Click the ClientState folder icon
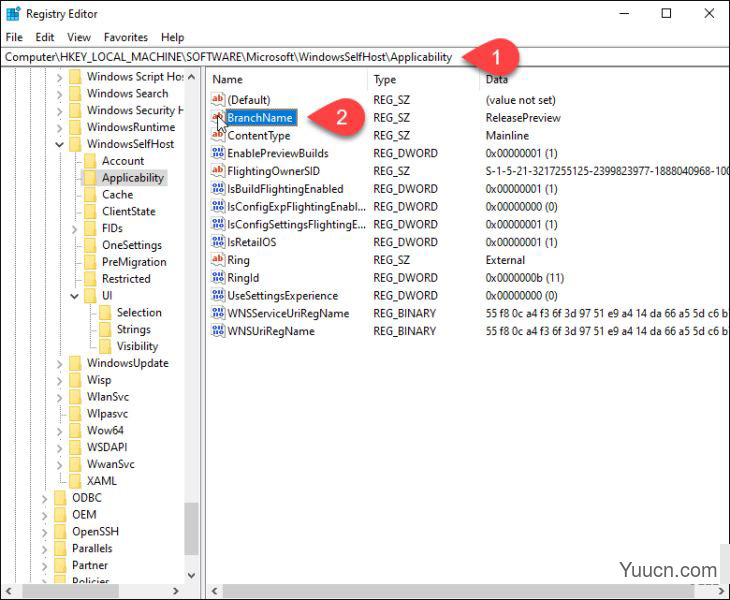Image resolution: width=730 pixels, height=600 pixels. tap(90, 211)
